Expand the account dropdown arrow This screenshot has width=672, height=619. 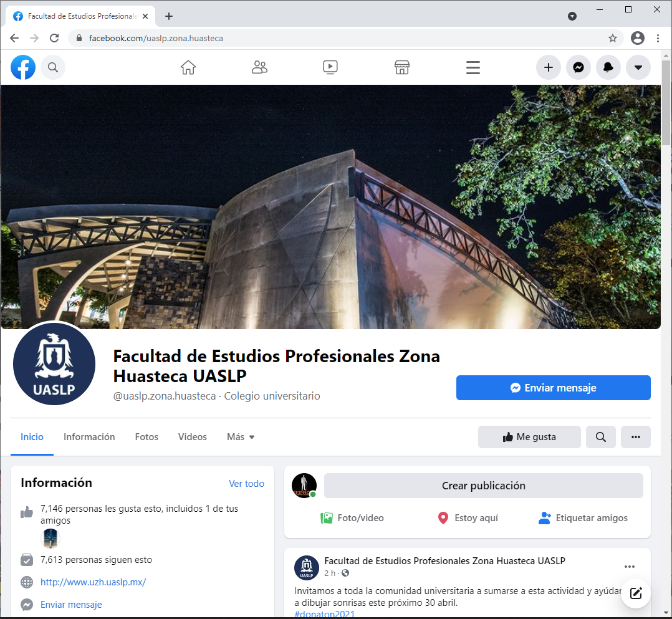tap(638, 67)
